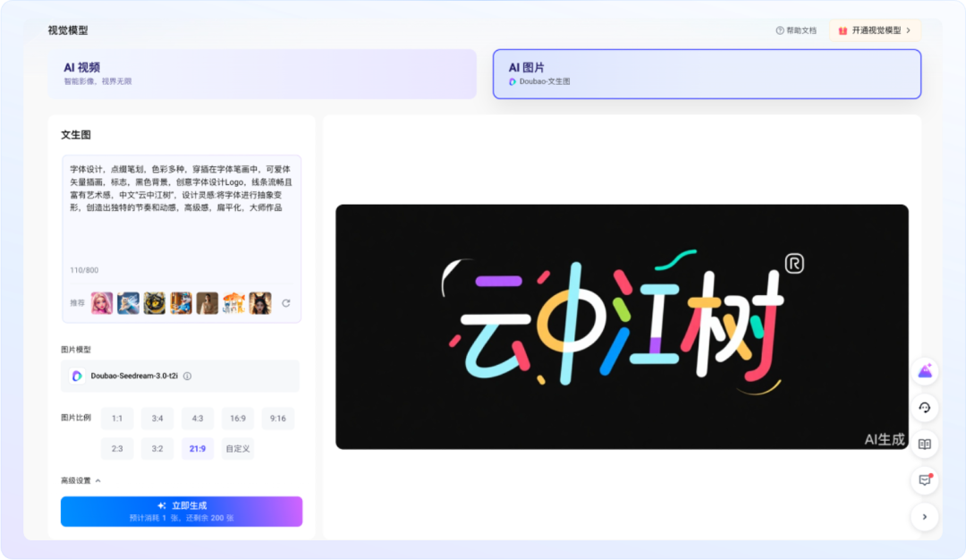Screen dimensions: 966x560
Task: Choose the 自定义 custom ratio option
Action: pyautogui.click(x=237, y=448)
